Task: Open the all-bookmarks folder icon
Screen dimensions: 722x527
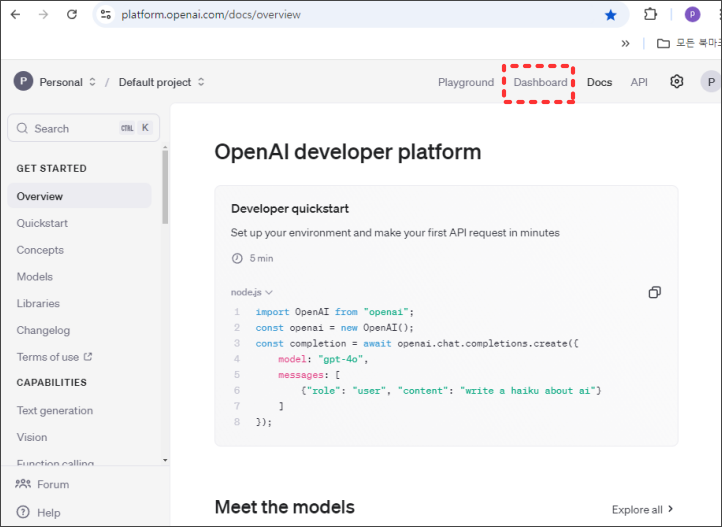Action: point(663,44)
